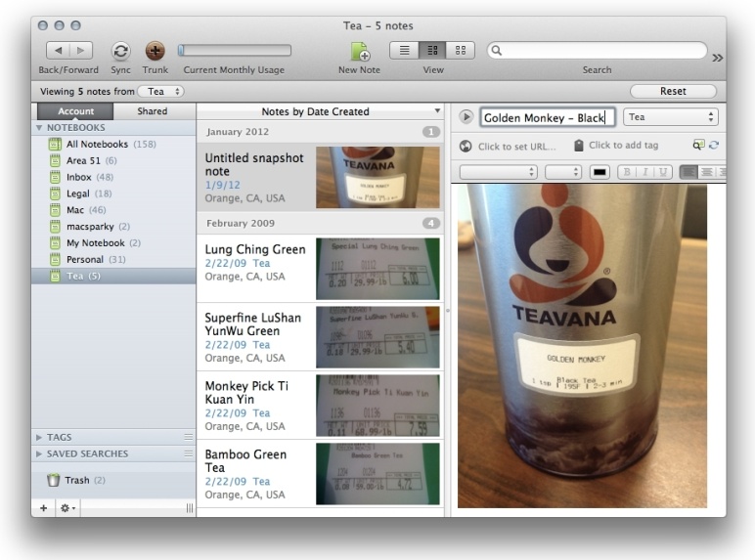Click the Teavana tin note thumbnail
Viewport: 755px width, 560px height.
click(377, 177)
